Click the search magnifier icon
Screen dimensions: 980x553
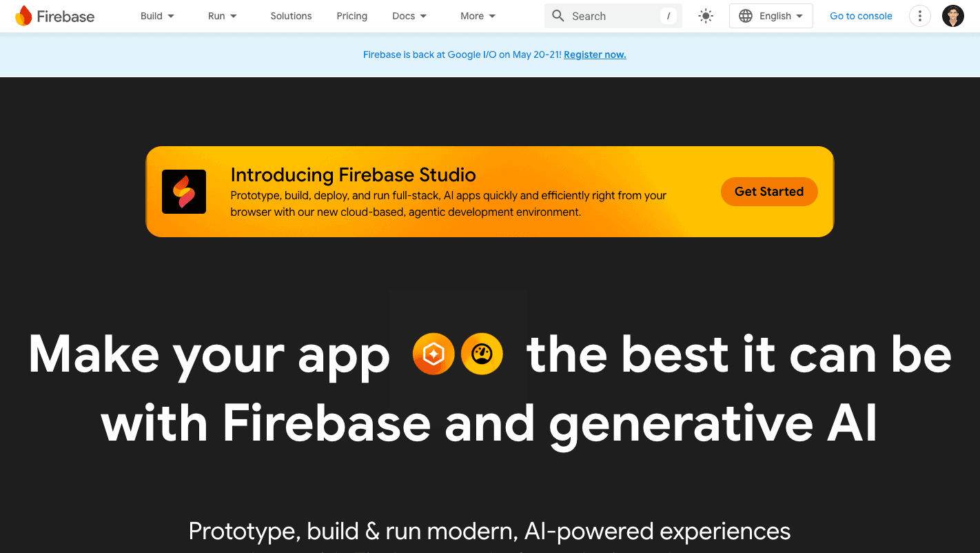click(558, 16)
